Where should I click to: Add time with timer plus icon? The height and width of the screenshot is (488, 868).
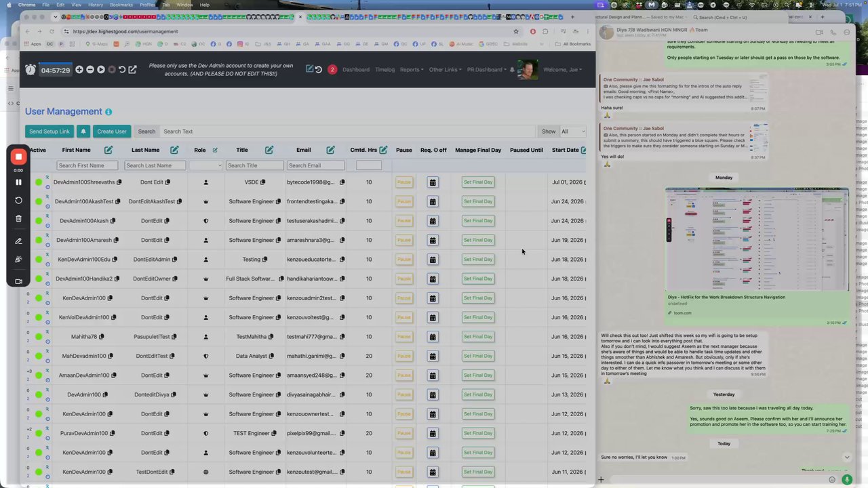[79, 69]
